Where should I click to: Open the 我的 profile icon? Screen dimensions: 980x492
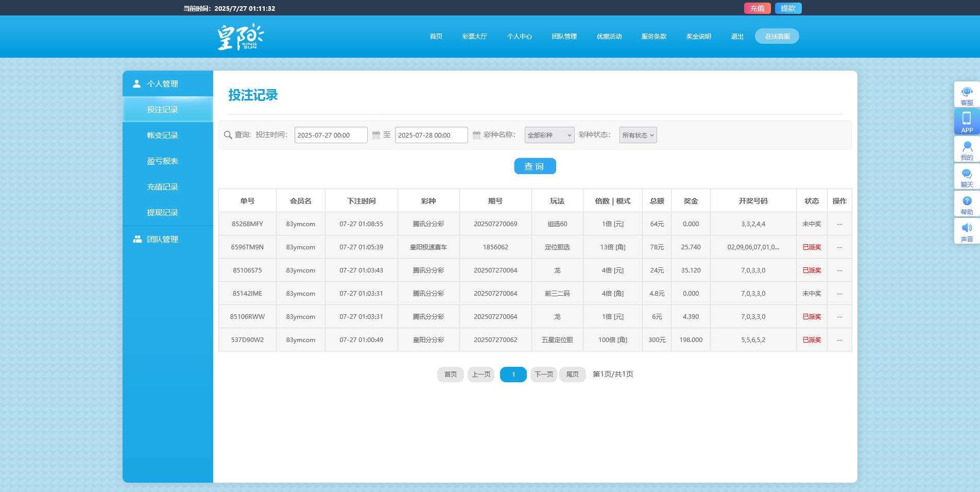pos(967,149)
